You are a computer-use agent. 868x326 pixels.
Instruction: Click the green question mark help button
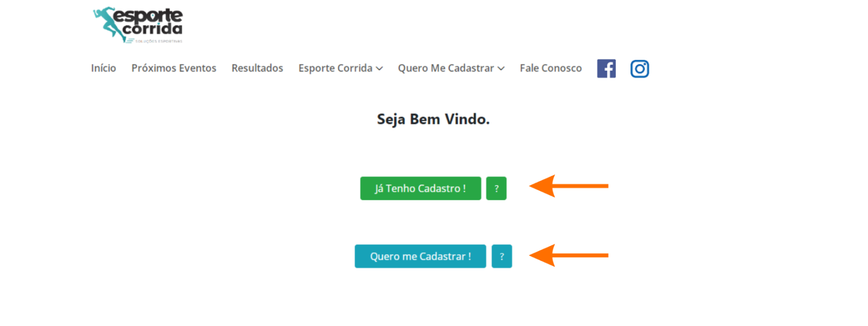(496, 189)
